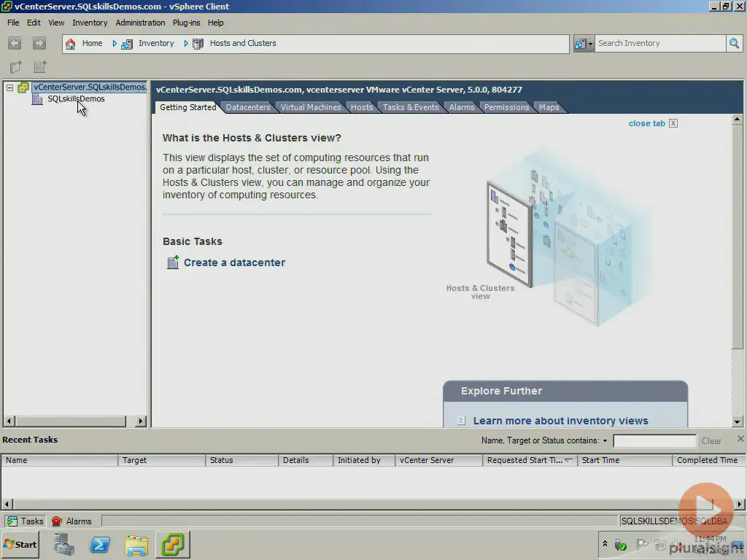Open Learn more about inventory views link
Screen dimensions: 747x560
point(560,421)
